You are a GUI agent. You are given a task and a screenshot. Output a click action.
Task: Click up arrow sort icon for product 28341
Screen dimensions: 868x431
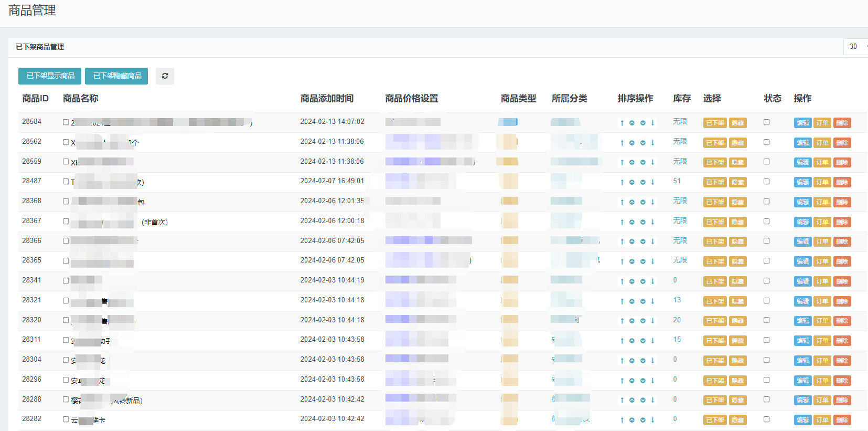point(622,281)
